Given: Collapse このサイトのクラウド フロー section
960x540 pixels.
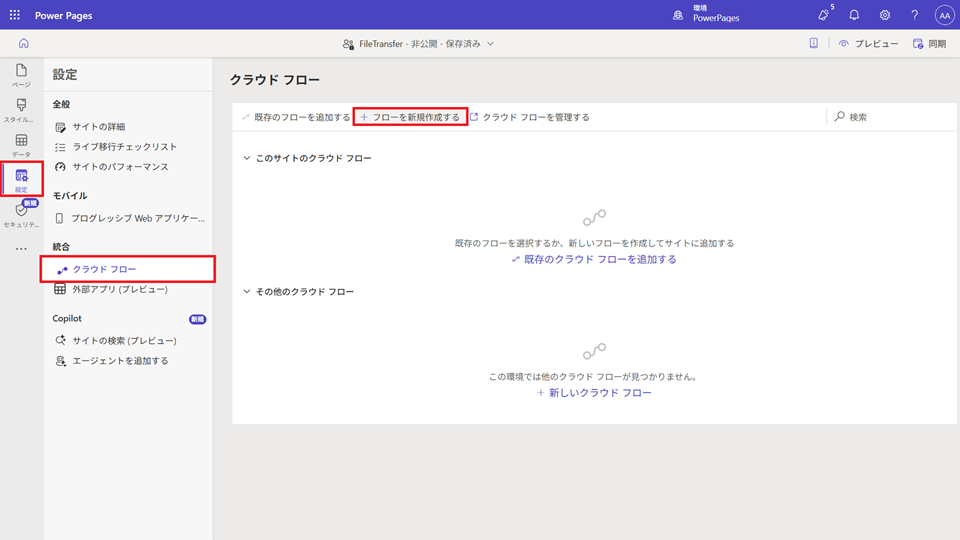Looking at the screenshot, I should 247,158.
